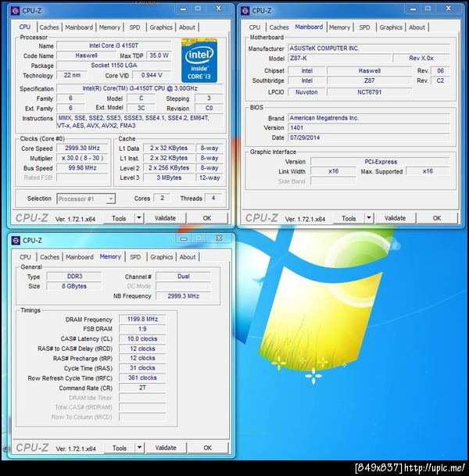Click OK button in Memory window

click(208, 447)
